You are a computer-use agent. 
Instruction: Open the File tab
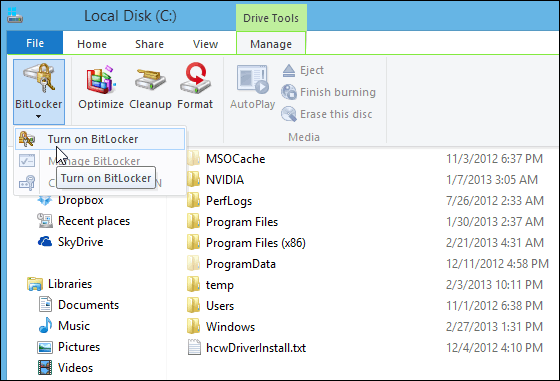[x=35, y=43]
